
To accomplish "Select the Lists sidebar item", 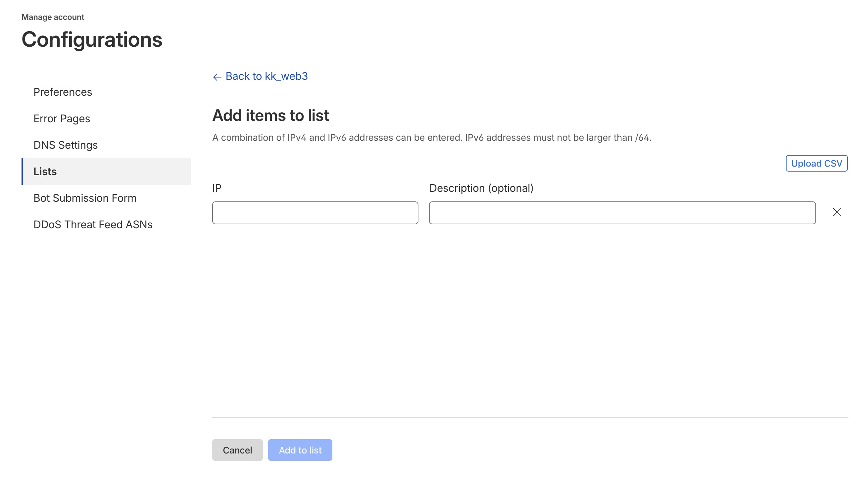I will 45,172.
